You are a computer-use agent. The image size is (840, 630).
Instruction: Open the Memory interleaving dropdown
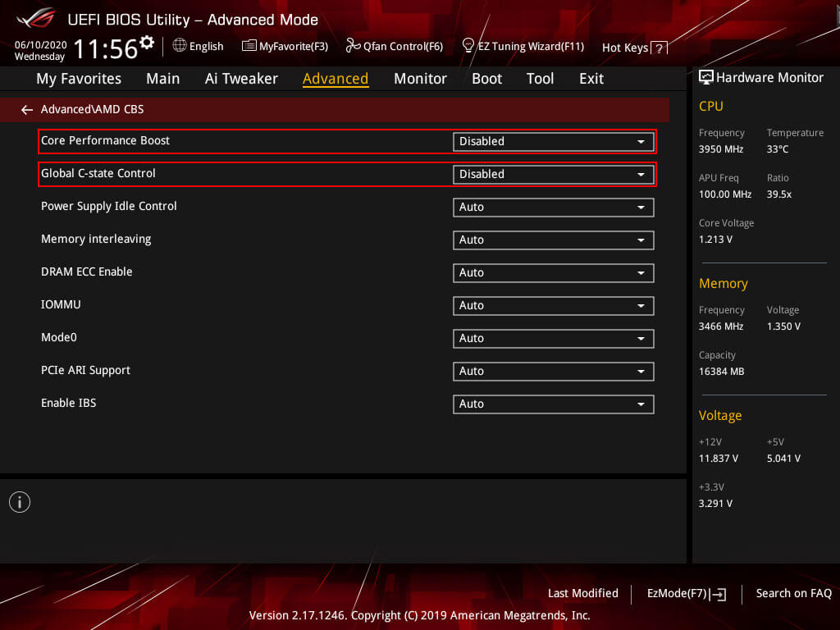(554, 240)
